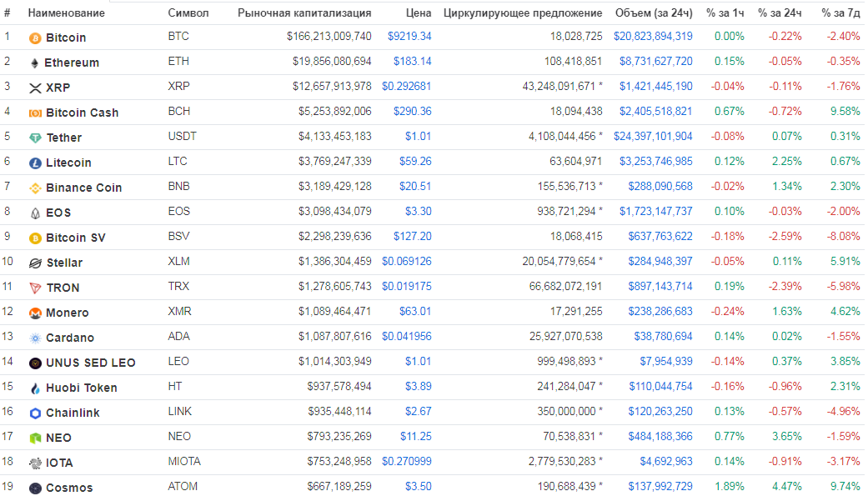This screenshot has width=868, height=496.
Task: Click the Bitcoin coin logo icon
Action: [35, 38]
